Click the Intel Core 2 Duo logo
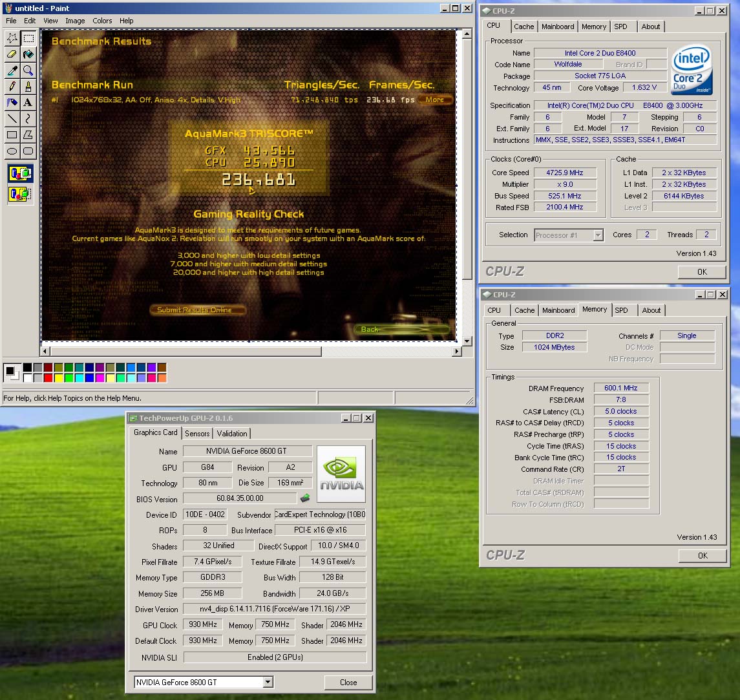Viewport: 740px width, 700px height. pos(692,69)
